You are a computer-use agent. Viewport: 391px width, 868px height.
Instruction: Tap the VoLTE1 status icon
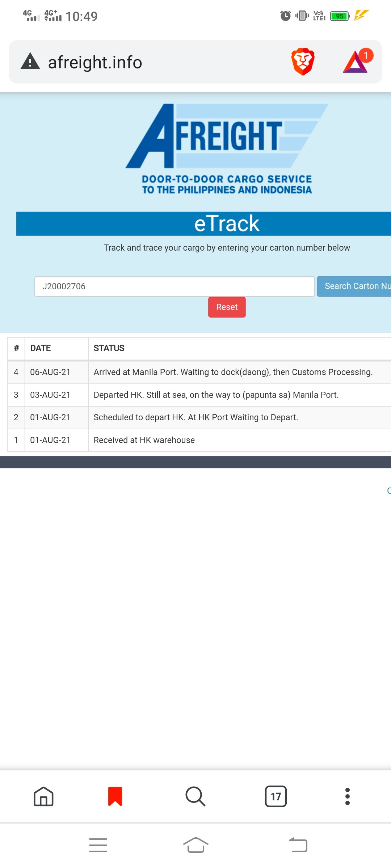(319, 16)
